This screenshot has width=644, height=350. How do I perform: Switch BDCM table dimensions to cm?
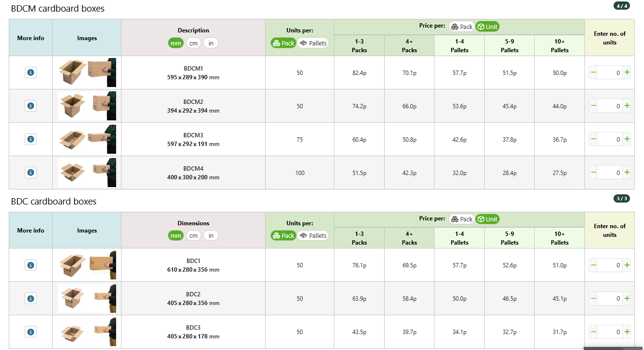tap(194, 43)
